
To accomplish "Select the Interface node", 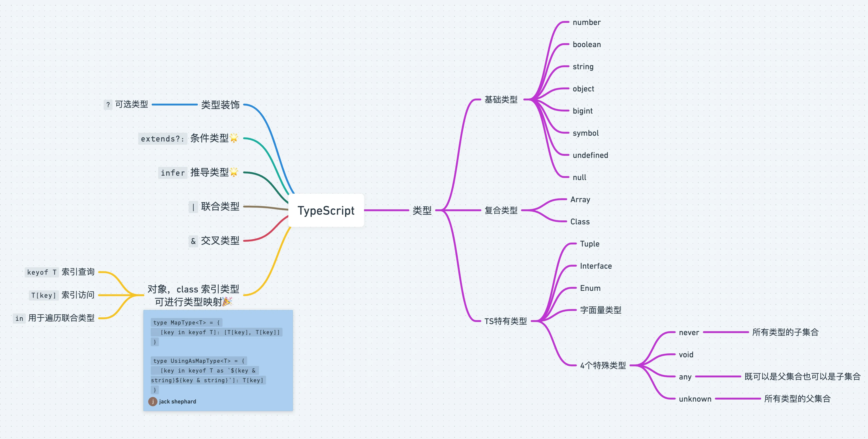I will [x=596, y=266].
